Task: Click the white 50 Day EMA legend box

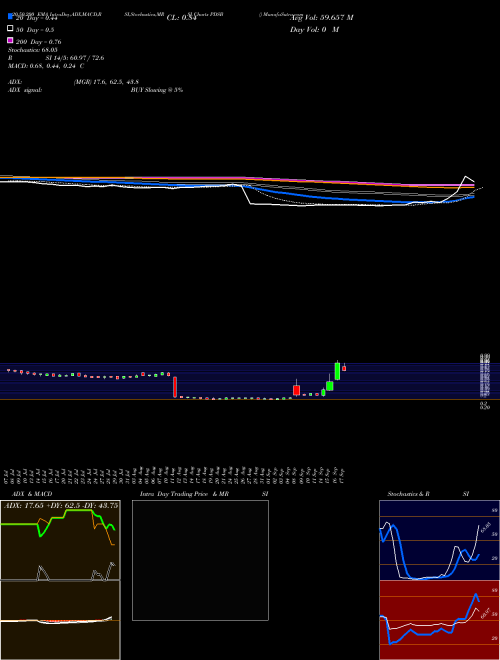Action: tap(10, 29)
